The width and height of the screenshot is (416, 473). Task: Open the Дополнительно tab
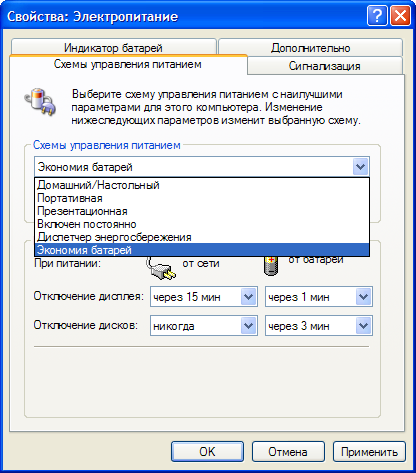coord(310,47)
